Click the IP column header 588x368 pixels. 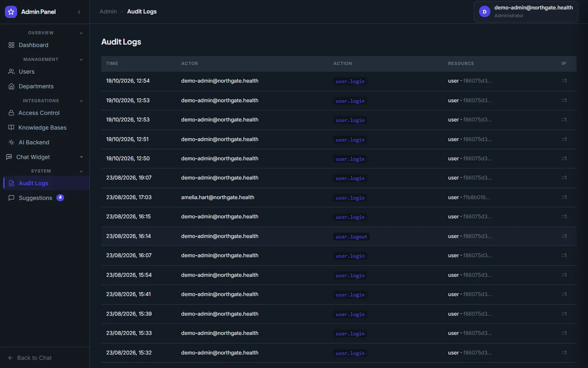pos(564,63)
